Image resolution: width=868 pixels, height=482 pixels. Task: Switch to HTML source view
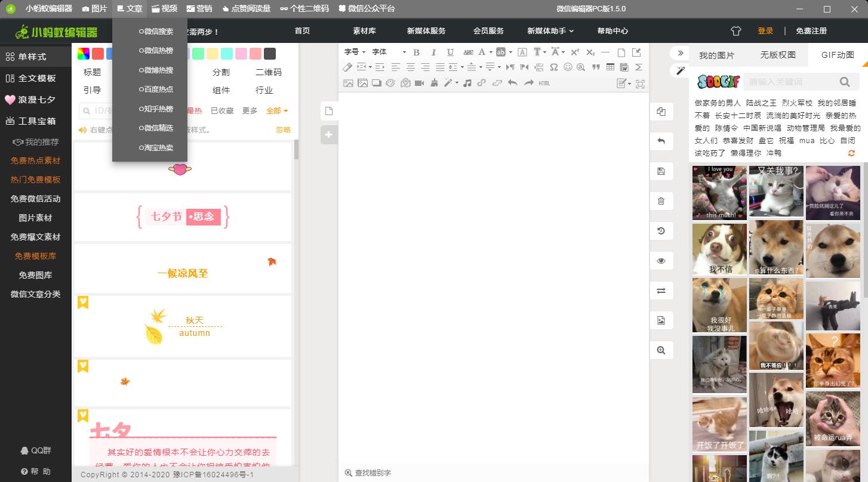coord(544,84)
